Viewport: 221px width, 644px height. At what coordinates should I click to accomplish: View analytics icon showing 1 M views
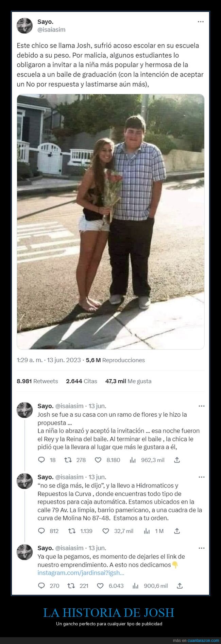tap(147, 531)
